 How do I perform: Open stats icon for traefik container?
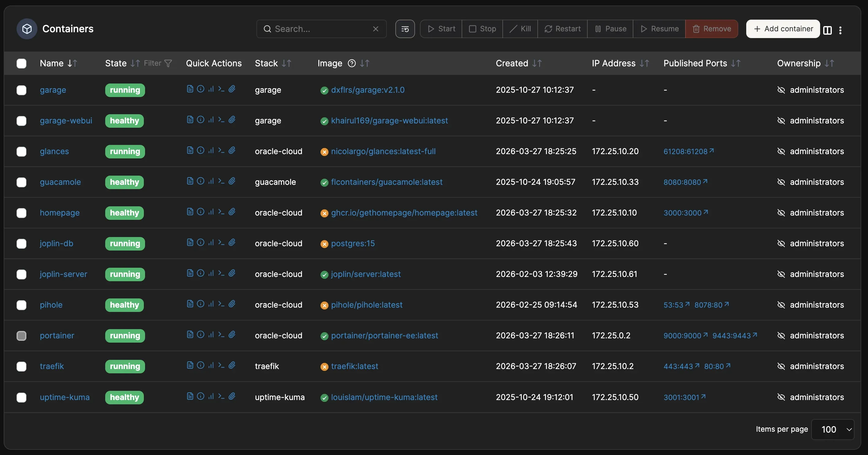(211, 365)
